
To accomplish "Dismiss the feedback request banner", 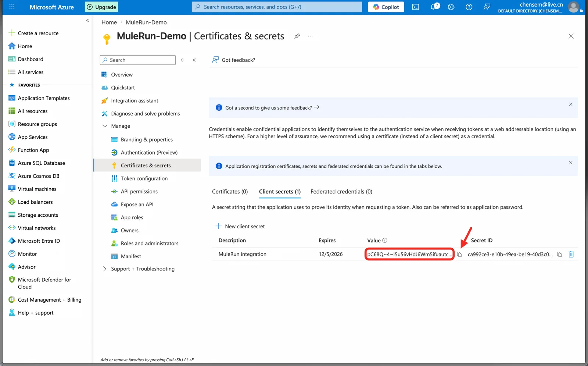I will pos(571,104).
